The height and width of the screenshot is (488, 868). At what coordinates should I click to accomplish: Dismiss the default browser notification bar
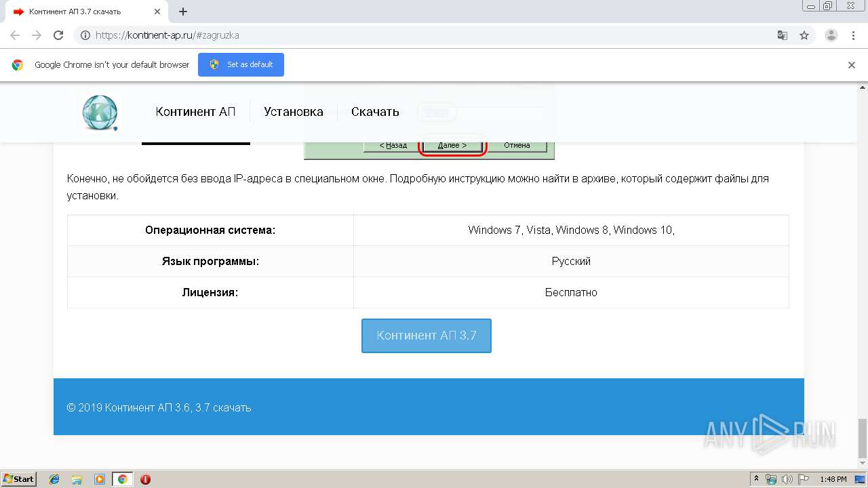(x=852, y=65)
